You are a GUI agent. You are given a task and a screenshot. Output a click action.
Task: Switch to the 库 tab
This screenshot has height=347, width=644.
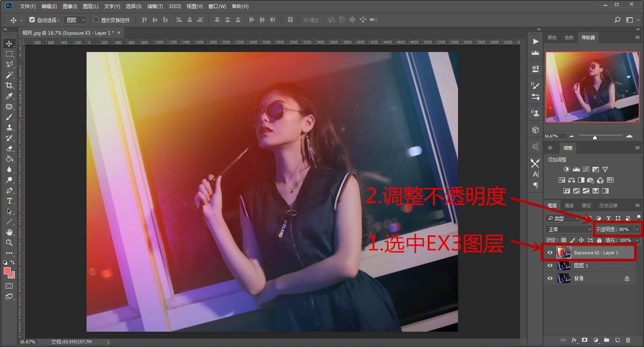pyautogui.click(x=550, y=148)
